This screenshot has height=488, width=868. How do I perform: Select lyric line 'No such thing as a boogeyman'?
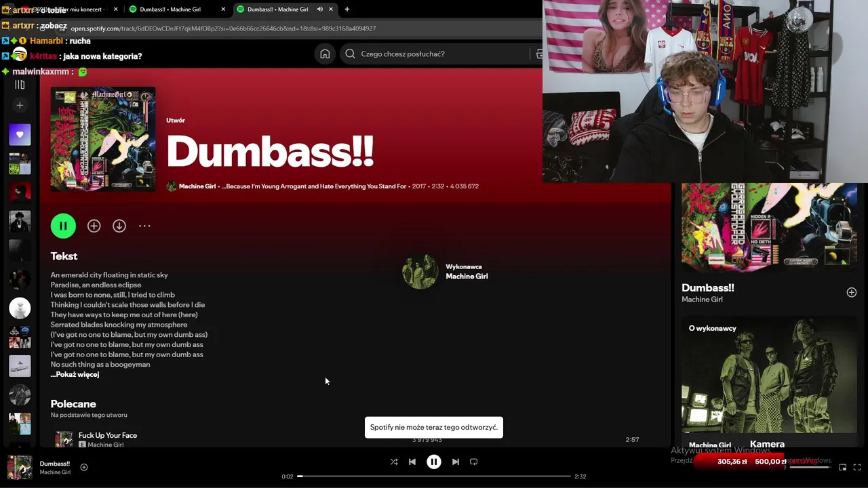100,365
